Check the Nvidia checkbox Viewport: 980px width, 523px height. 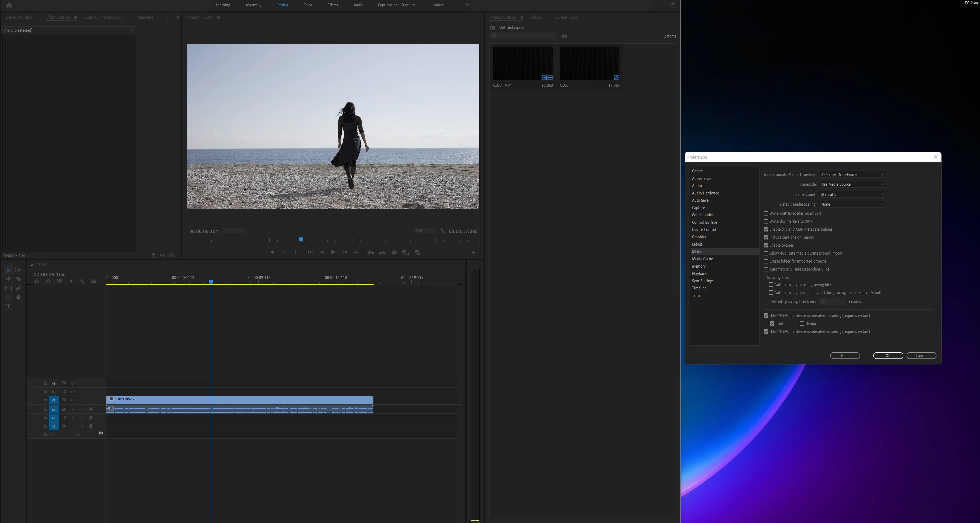pos(802,323)
